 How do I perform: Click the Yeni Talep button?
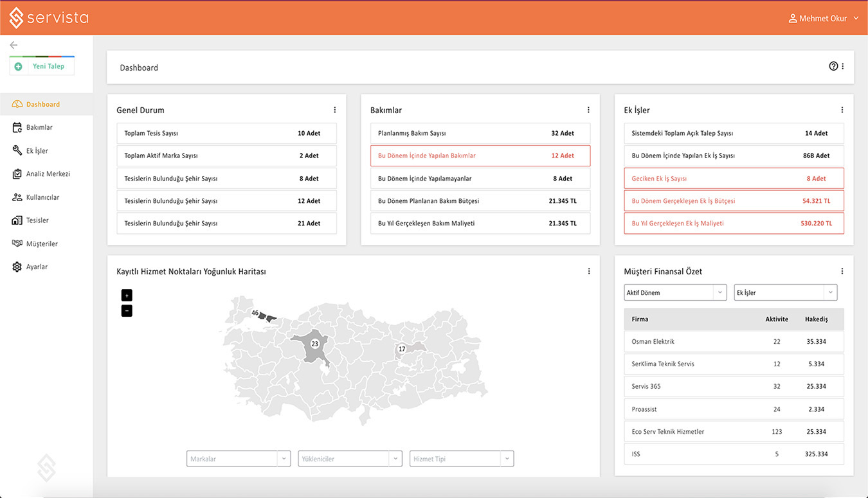pyautogui.click(x=42, y=66)
